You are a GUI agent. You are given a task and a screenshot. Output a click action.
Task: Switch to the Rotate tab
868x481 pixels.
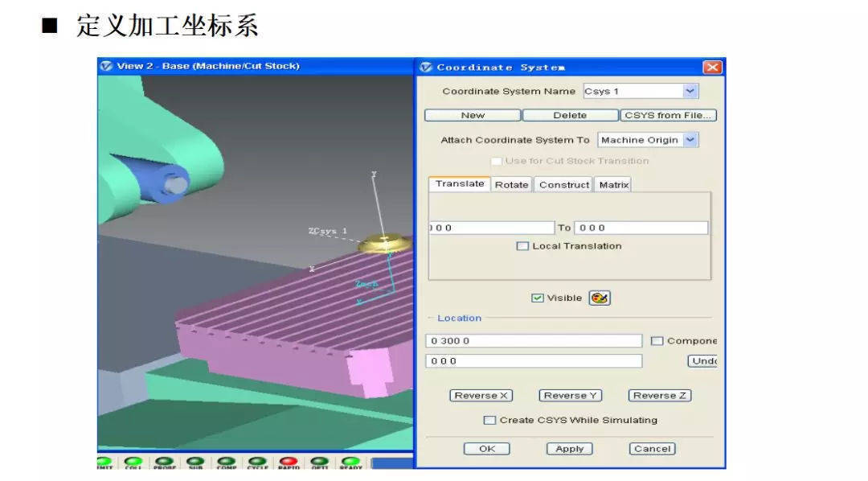511,184
